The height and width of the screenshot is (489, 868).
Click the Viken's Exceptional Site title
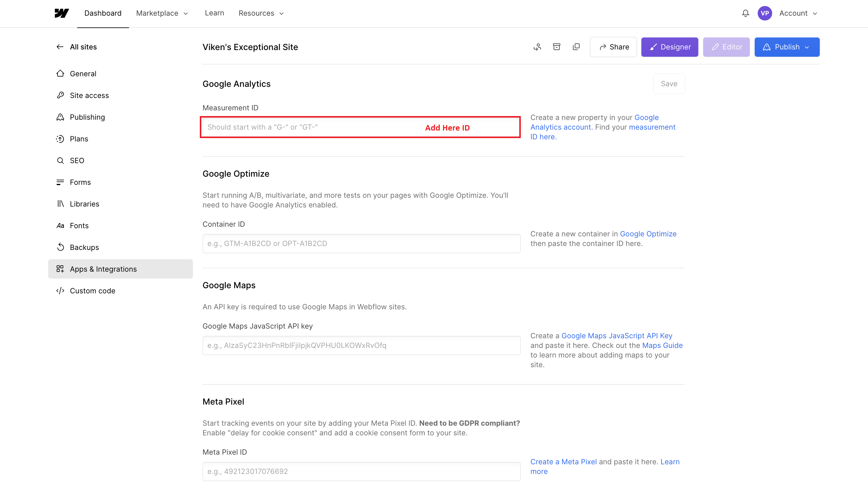(x=250, y=47)
